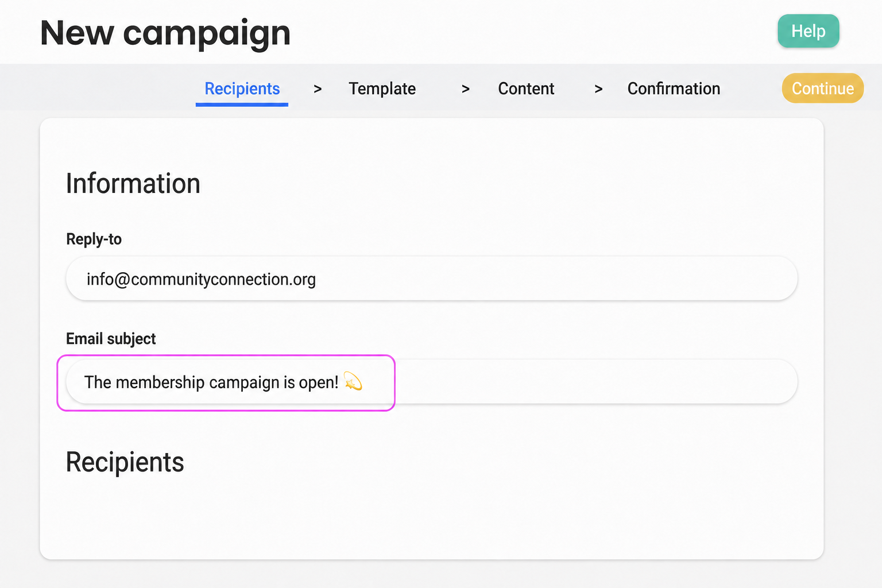882x588 pixels.
Task: Focus the Reply-to email field
Action: coord(432,278)
